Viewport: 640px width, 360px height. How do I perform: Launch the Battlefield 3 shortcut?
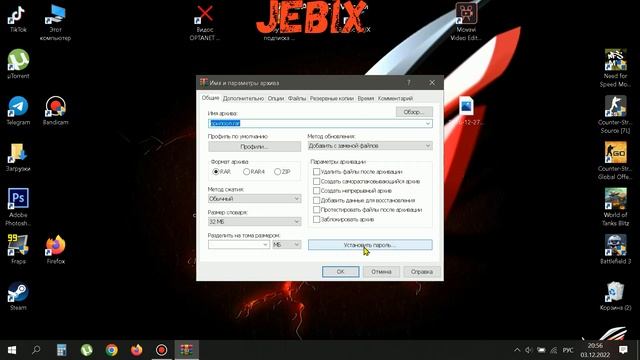coord(615,249)
